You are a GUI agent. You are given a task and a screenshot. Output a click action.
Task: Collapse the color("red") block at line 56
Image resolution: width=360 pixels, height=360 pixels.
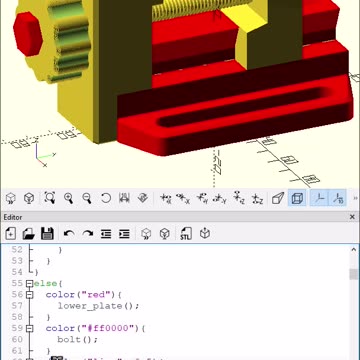pos(29,295)
